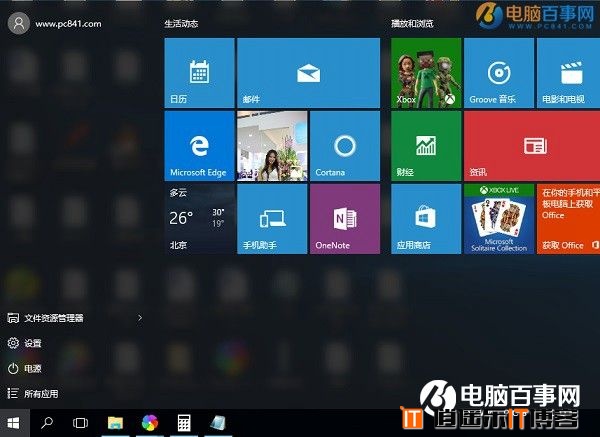
Task: Click the 生活动态 group header
Action: click(181, 24)
